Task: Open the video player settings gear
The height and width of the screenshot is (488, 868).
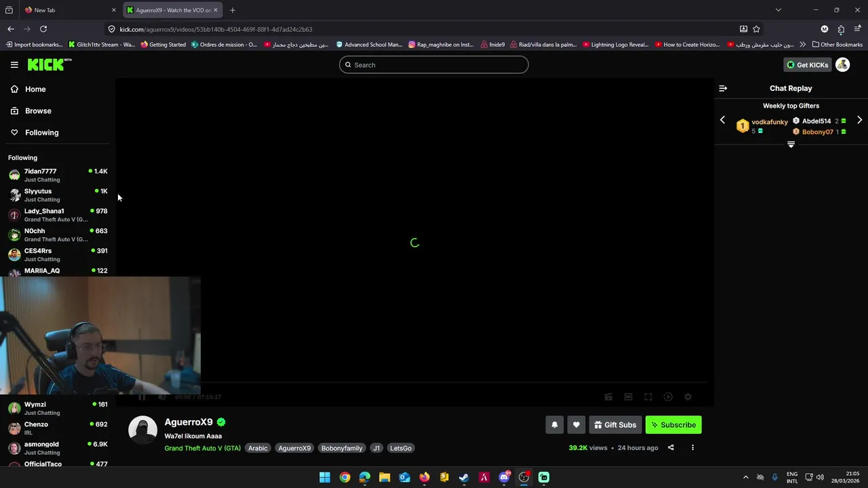Action: [x=688, y=397]
